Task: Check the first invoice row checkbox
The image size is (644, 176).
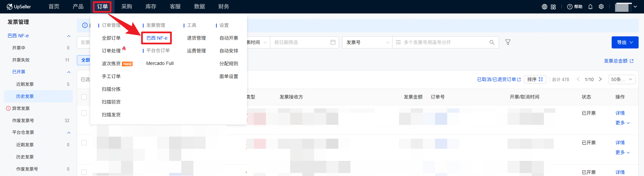Action: (x=84, y=113)
